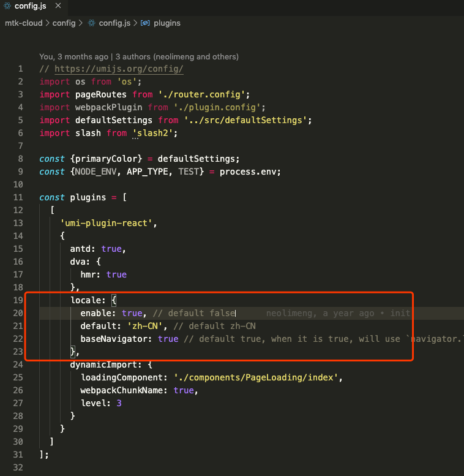Image resolution: width=464 pixels, height=476 pixels.
Task: Click webpackChunkName property
Action: (121, 390)
